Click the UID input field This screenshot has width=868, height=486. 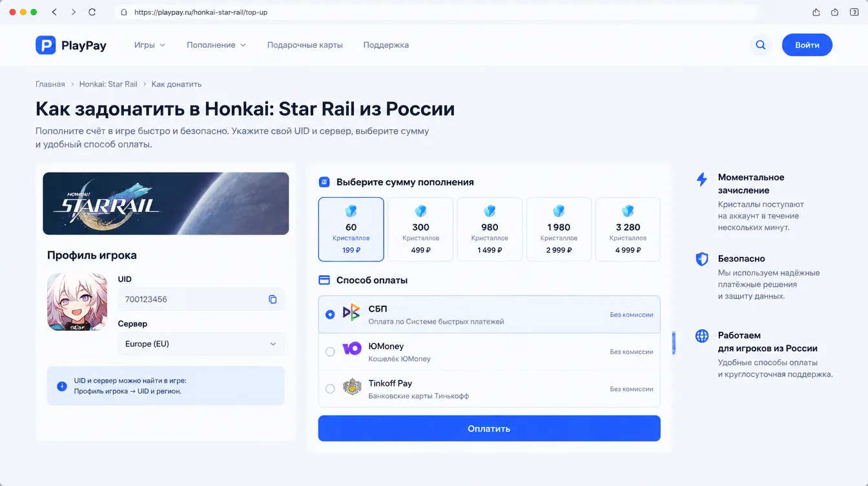201,299
